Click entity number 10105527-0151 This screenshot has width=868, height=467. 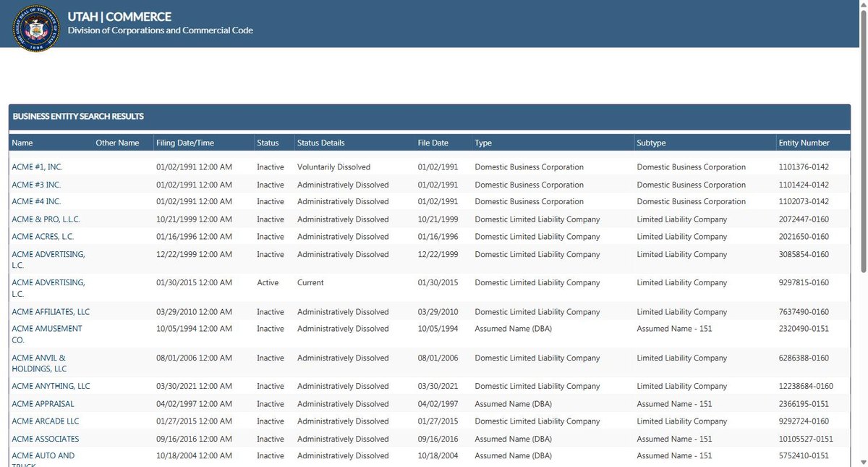click(x=806, y=439)
